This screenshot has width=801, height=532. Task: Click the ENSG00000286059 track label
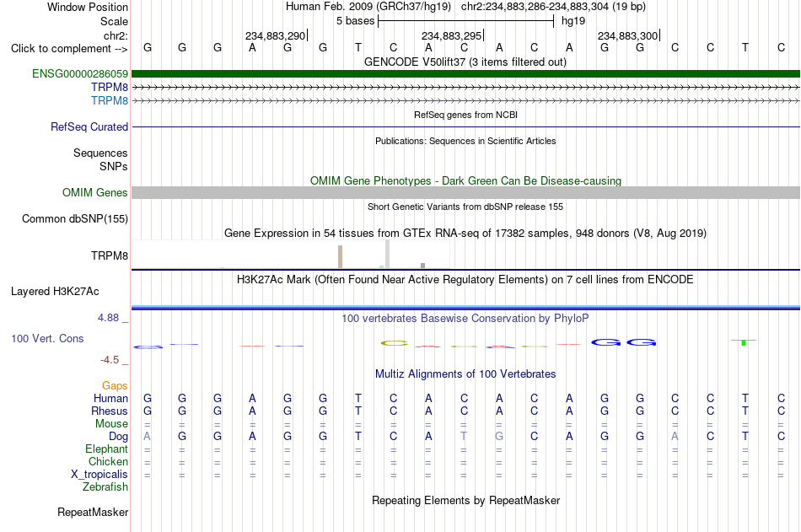80,74
